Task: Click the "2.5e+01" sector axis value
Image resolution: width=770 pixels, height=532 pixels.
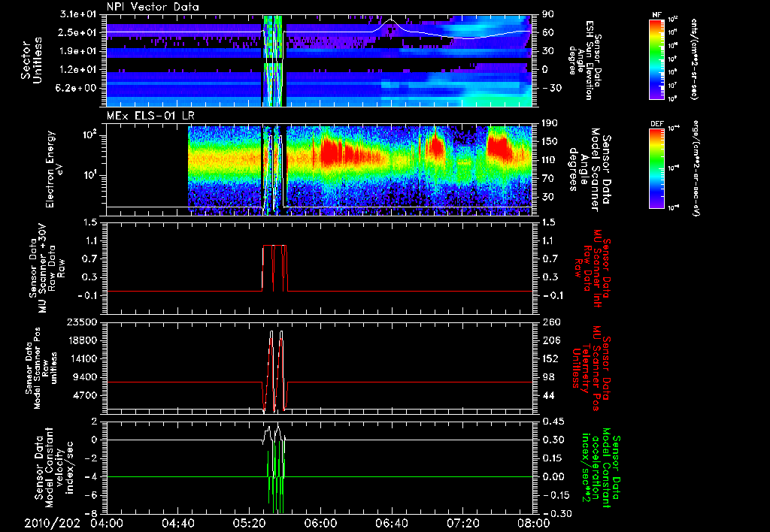Action: (x=77, y=32)
